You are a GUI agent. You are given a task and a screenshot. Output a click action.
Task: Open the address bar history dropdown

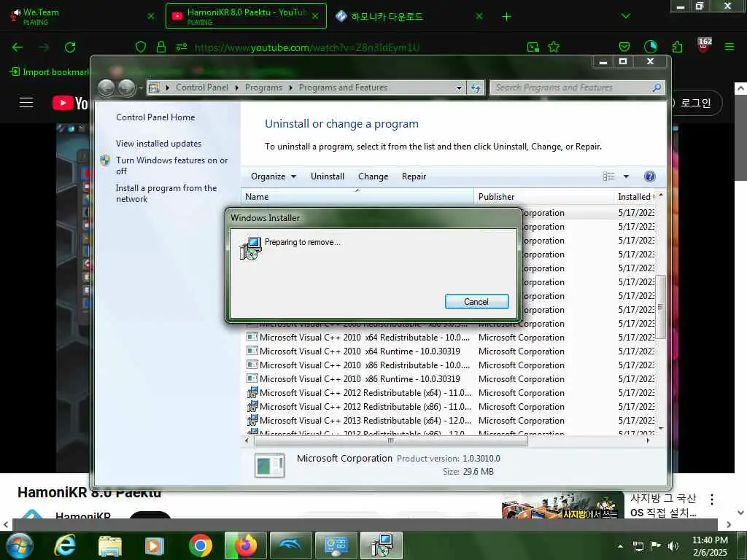tap(459, 87)
